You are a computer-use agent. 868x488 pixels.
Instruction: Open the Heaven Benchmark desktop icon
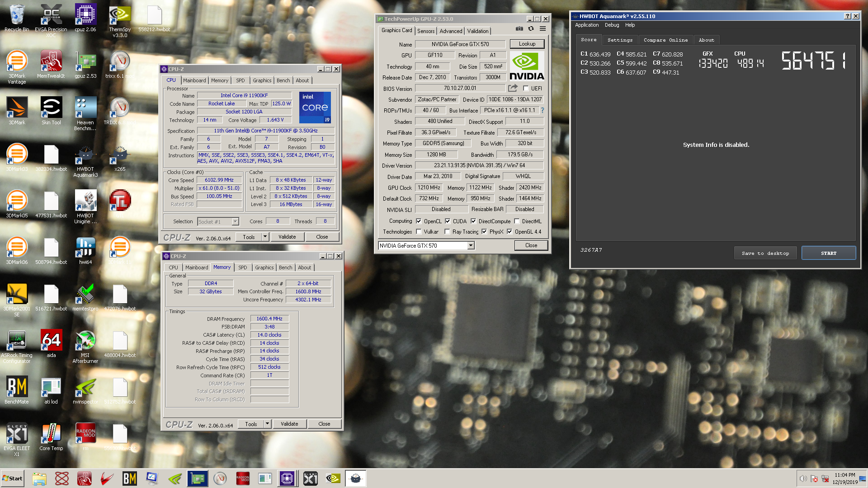click(x=85, y=113)
